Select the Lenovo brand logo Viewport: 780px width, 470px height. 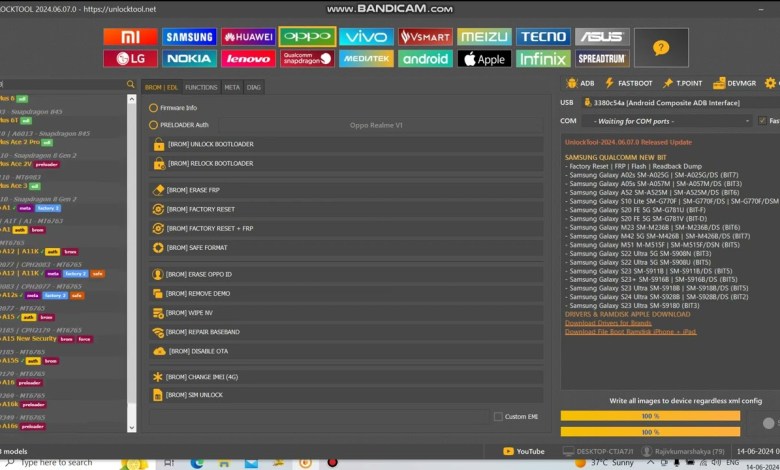coord(248,59)
